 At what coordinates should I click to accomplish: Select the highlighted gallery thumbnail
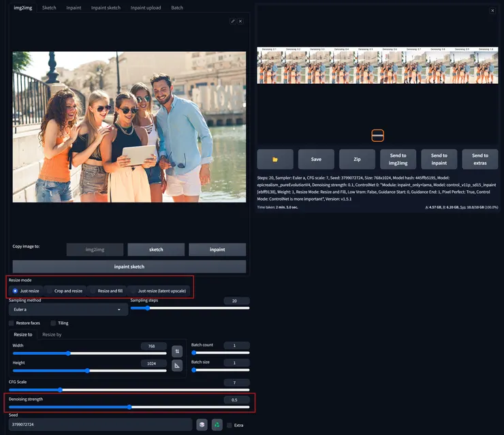(x=378, y=135)
